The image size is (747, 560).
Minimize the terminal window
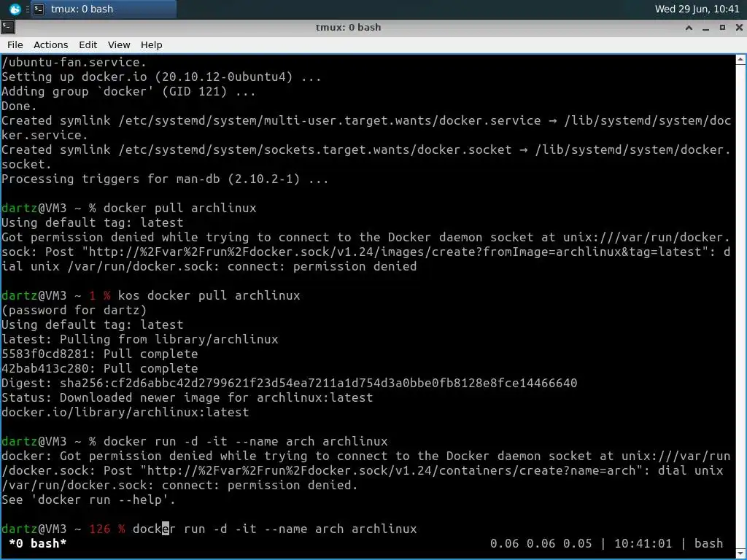705,28
